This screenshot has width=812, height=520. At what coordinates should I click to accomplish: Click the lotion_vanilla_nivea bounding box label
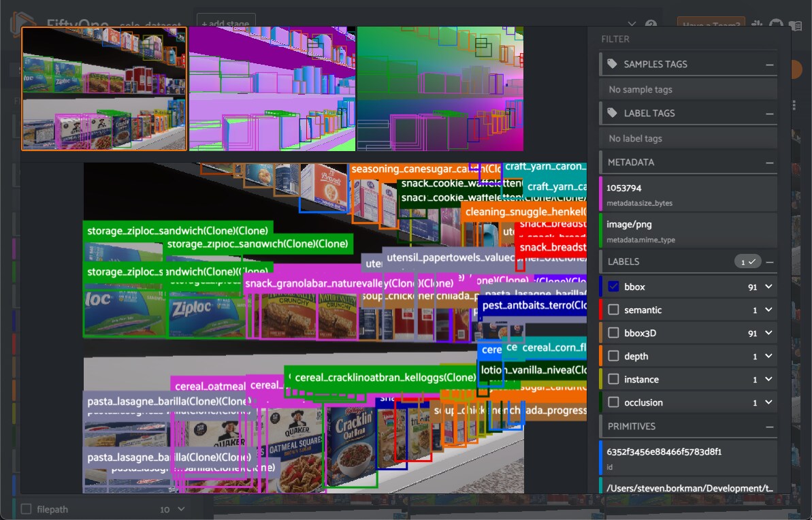click(x=532, y=370)
